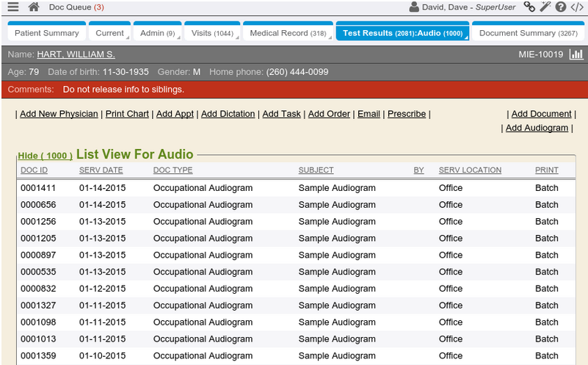Image resolution: width=588 pixels, height=365 pixels.
Task: Click the user profile icon
Action: point(415,7)
